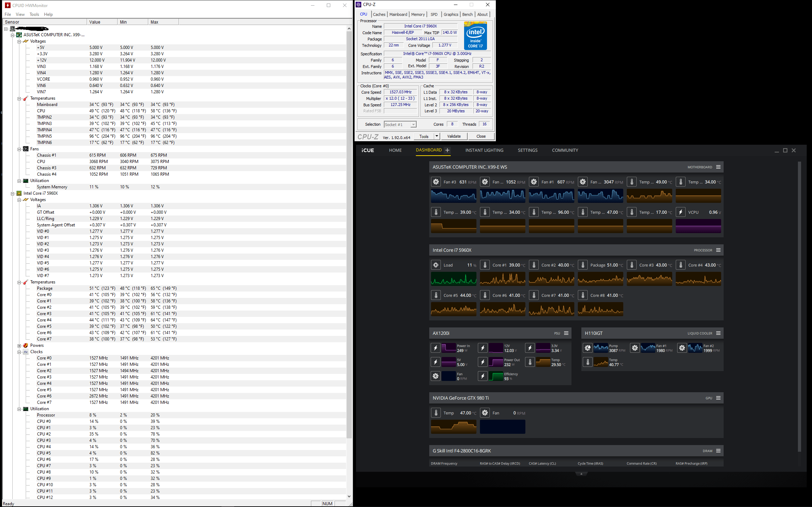
Task: Click the H110iGT Pump fan icon
Action: (588, 348)
